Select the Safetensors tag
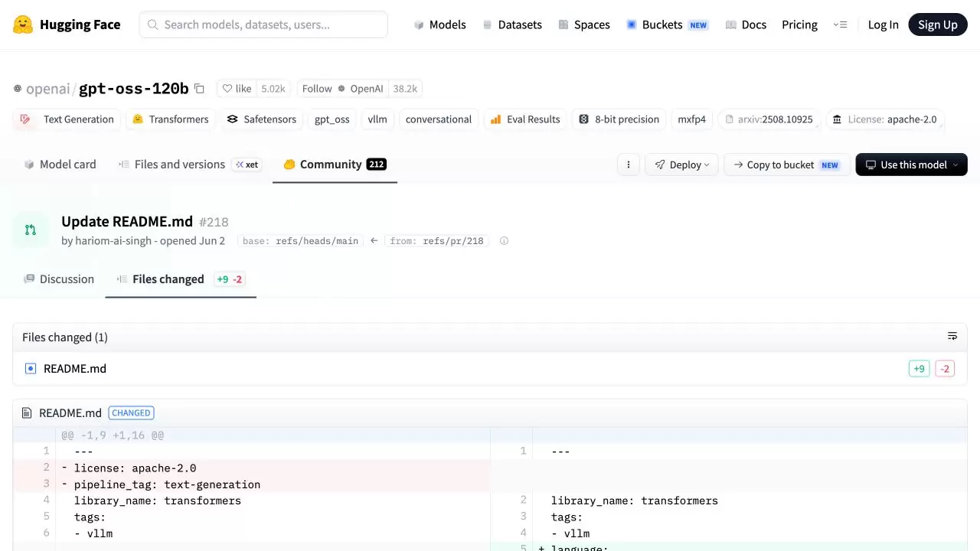 [x=262, y=119]
